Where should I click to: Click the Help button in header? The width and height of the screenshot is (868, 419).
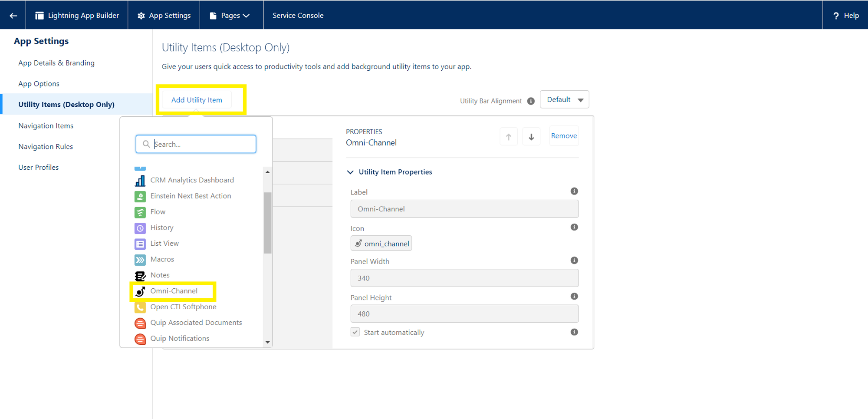pyautogui.click(x=845, y=16)
